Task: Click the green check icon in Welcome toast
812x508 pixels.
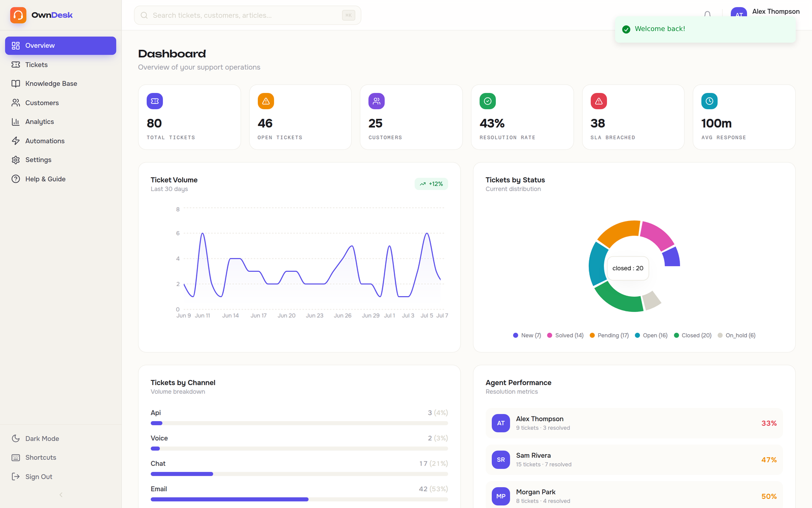Action: coord(626,29)
